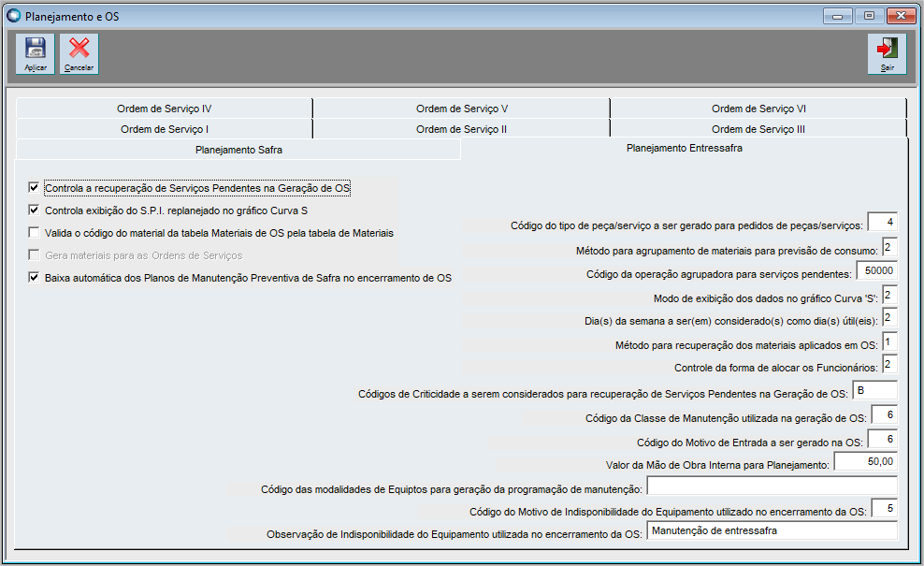924x566 pixels.
Task: Click disabled Gera materiais para Ordens checkbox
Action: pos(35,254)
